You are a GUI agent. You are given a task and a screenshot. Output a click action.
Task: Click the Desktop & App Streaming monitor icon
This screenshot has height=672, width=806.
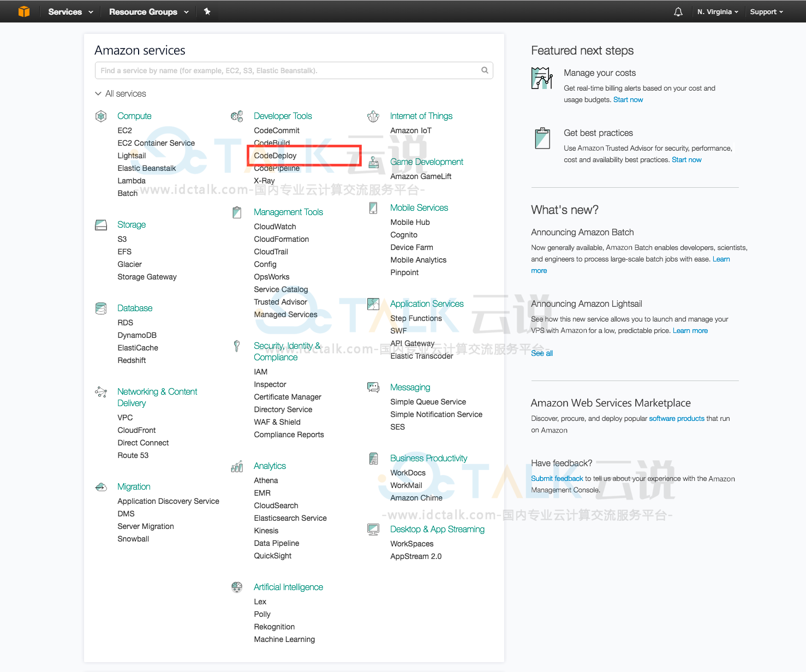click(x=373, y=530)
